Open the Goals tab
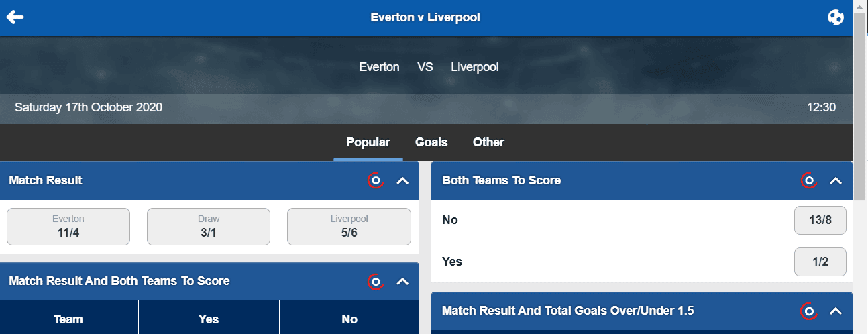Viewport: 868px width, 334px height. 431,142
